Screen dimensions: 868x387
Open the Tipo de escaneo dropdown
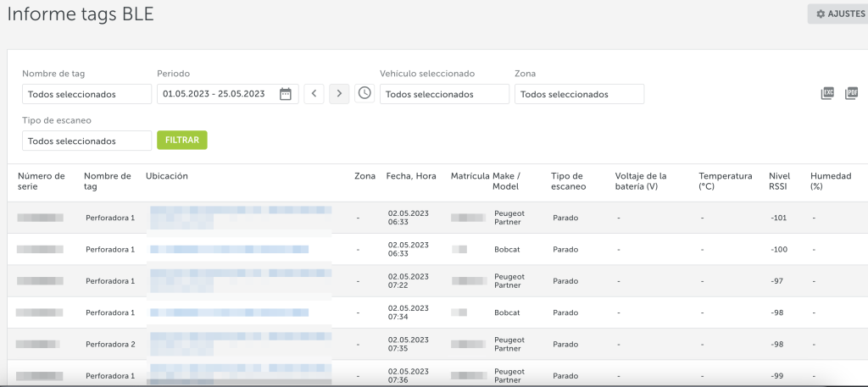click(x=86, y=141)
